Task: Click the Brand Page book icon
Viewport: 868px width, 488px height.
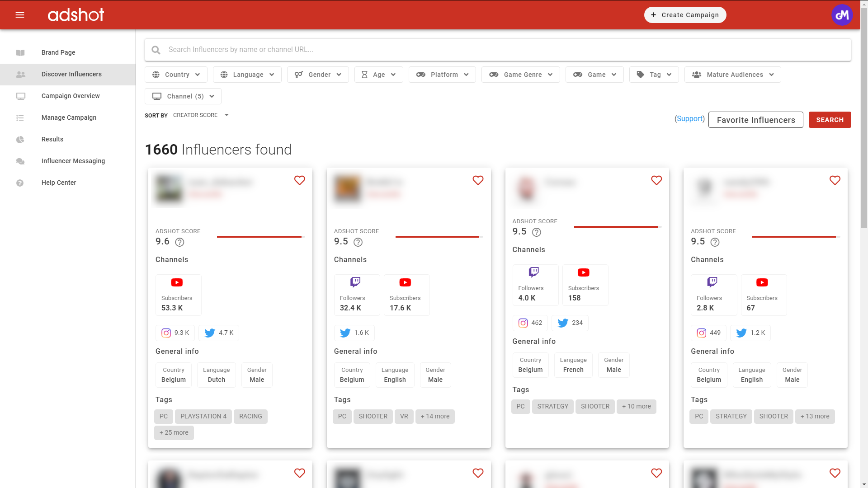Action: point(20,52)
